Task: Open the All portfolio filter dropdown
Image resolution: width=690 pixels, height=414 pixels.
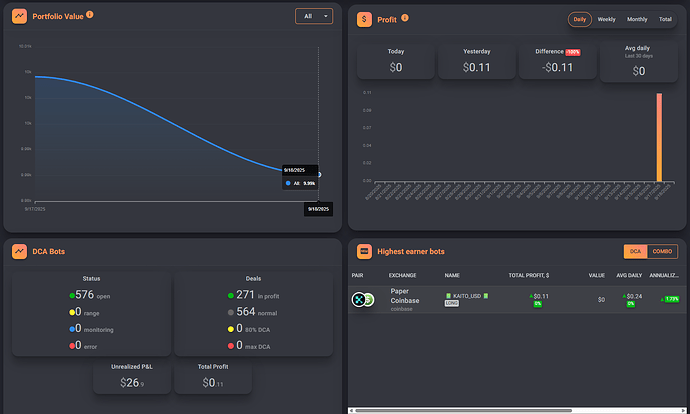Action: [314, 16]
